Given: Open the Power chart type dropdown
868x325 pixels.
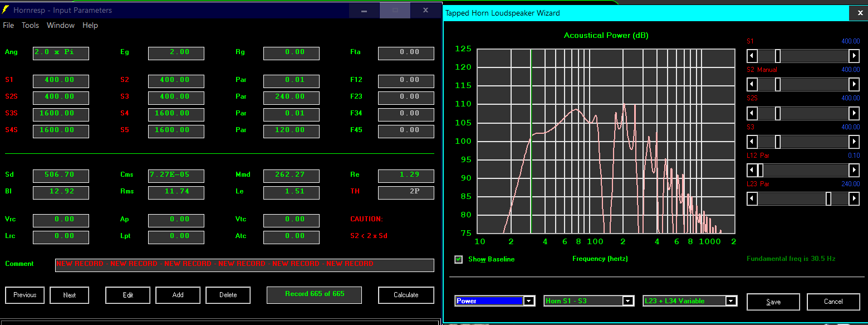Looking at the screenshot, I should coord(529,301).
